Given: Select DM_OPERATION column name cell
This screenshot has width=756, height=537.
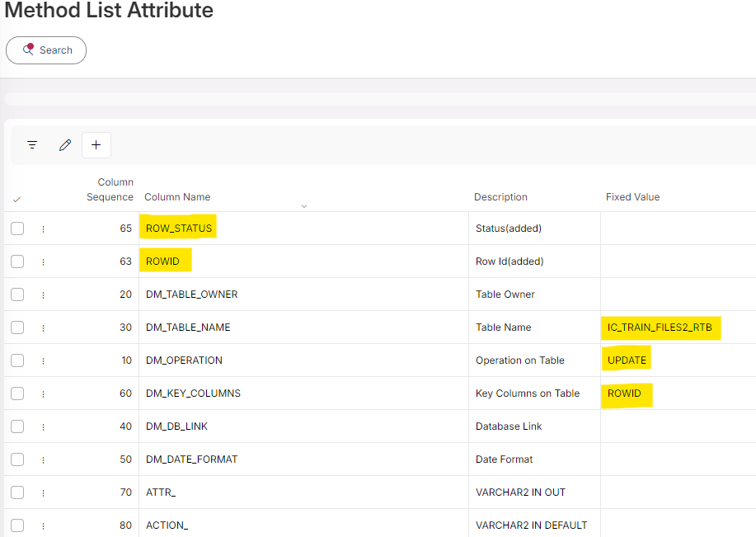Looking at the screenshot, I should pyautogui.click(x=303, y=360).
